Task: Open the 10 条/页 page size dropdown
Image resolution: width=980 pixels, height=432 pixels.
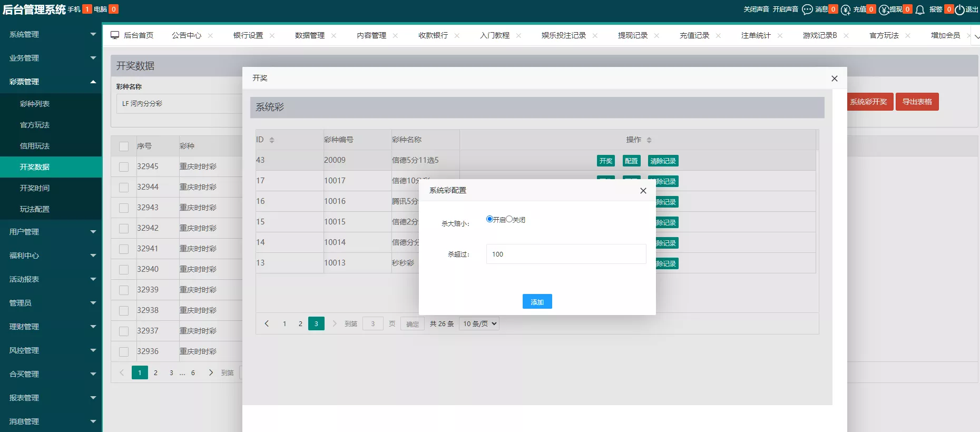Action: pos(479,324)
